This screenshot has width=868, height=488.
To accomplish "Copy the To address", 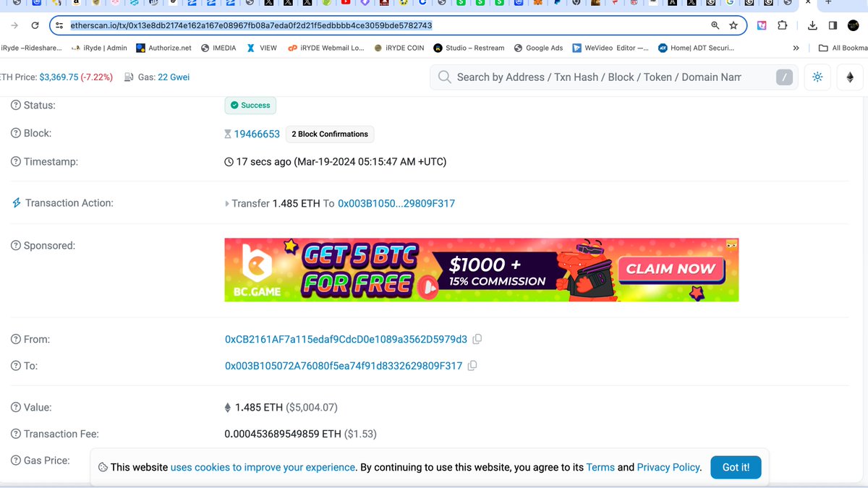I will [x=472, y=366].
